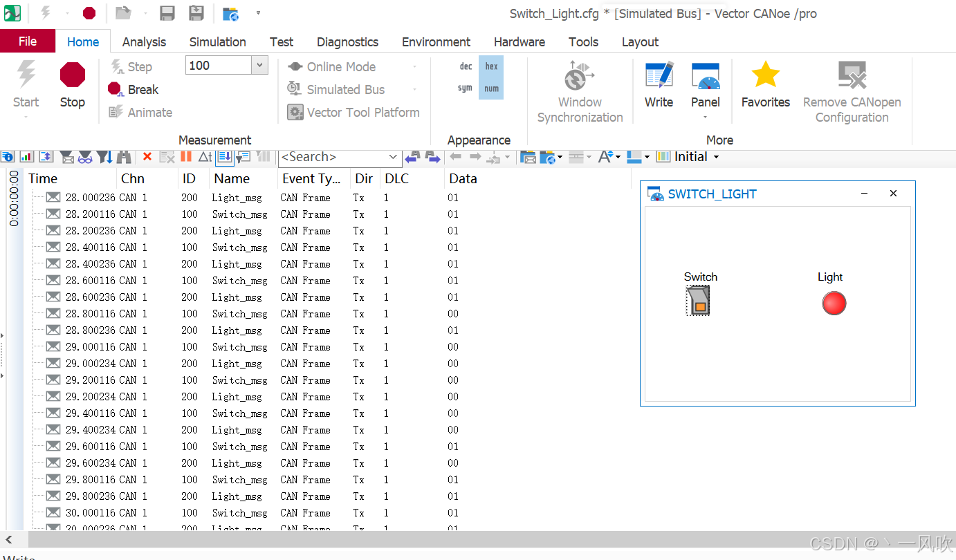Select Online Mode option

click(333, 66)
